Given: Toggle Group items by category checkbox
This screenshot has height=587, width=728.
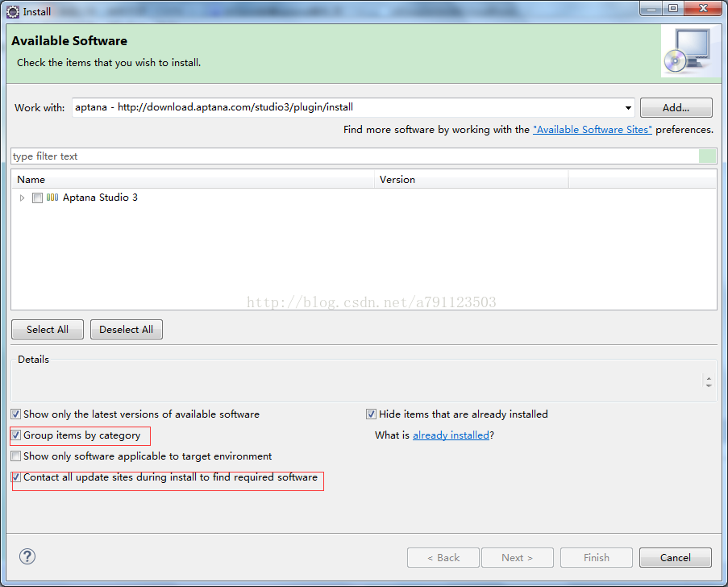Looking at the screenshot, I should [16, 435].
